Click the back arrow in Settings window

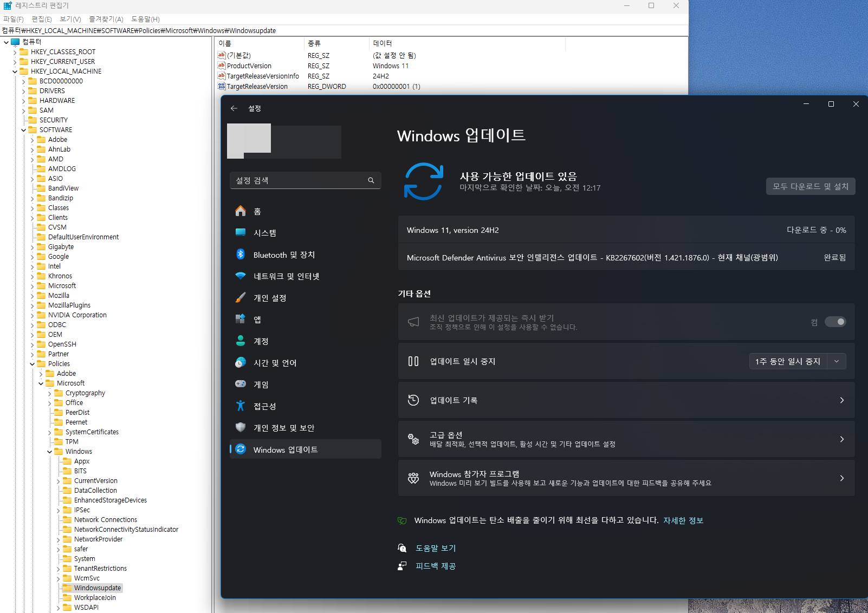[234, 108]
